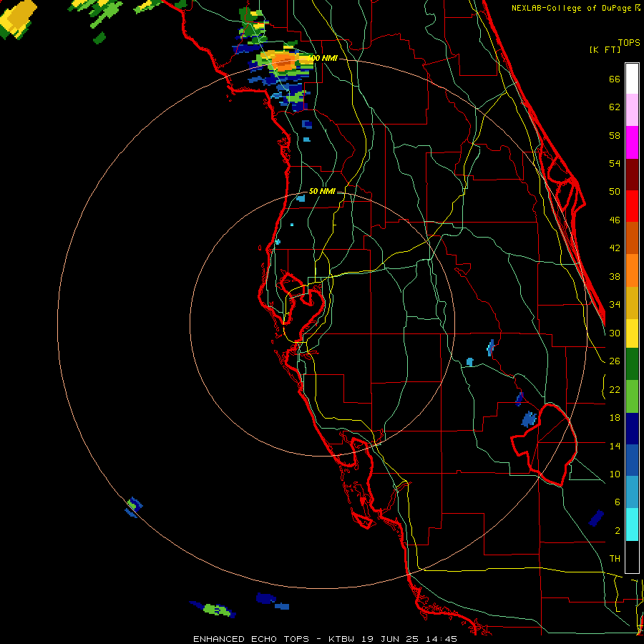Click the green offshore echo near bottom edge
The height and width of the screenshot is (644, 644).
[217, 610]
